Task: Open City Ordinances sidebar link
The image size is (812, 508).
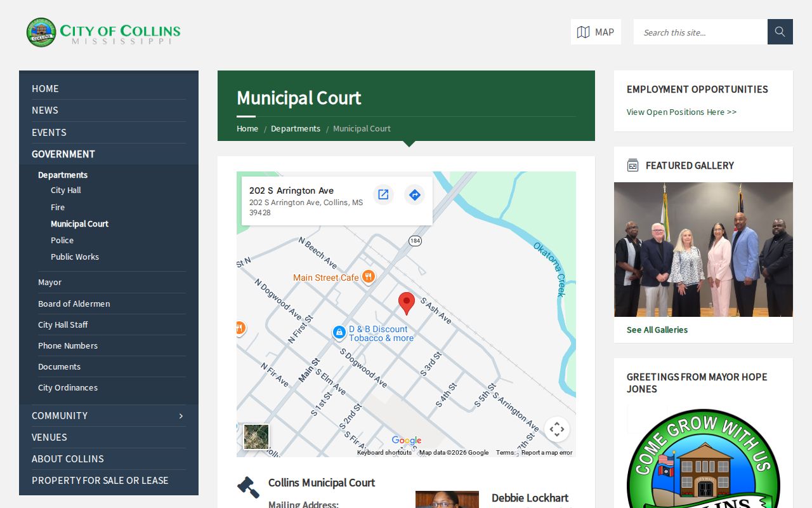Action: coord(68,387)
